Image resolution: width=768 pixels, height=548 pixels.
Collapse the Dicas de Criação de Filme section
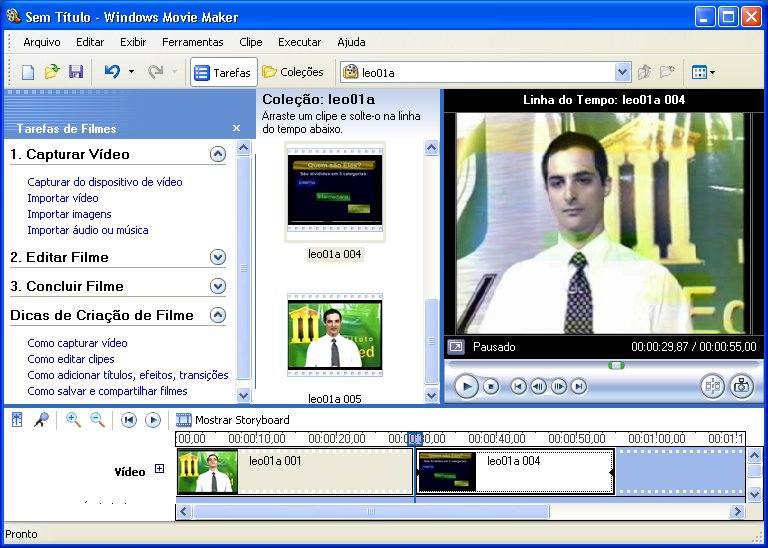click(x=218, y=315)
